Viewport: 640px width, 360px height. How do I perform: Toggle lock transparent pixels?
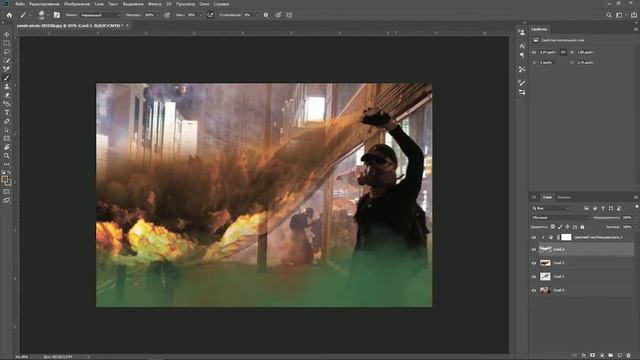coord(553,227)
